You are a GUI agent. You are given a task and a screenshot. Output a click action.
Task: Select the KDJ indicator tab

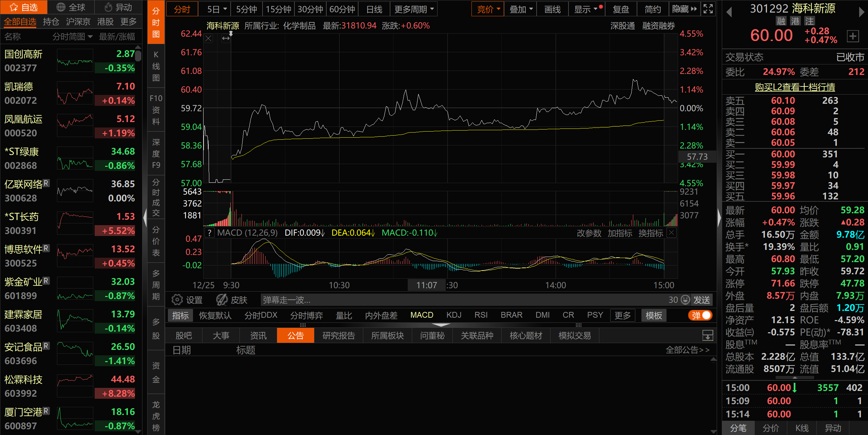tap(454, 315)
